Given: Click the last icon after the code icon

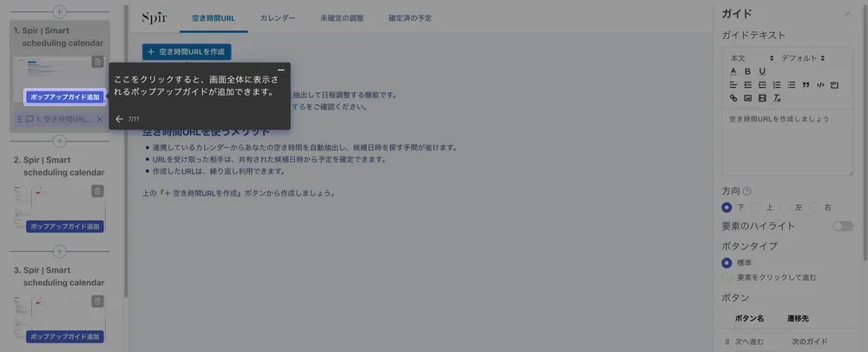Looking at the screenshot, I should point(835,85).
